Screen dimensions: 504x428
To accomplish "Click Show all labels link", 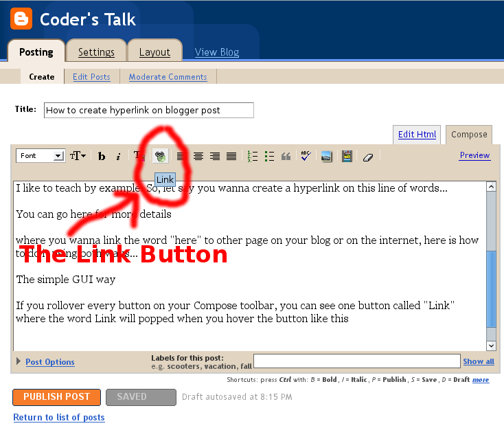I will coord(479,361).
